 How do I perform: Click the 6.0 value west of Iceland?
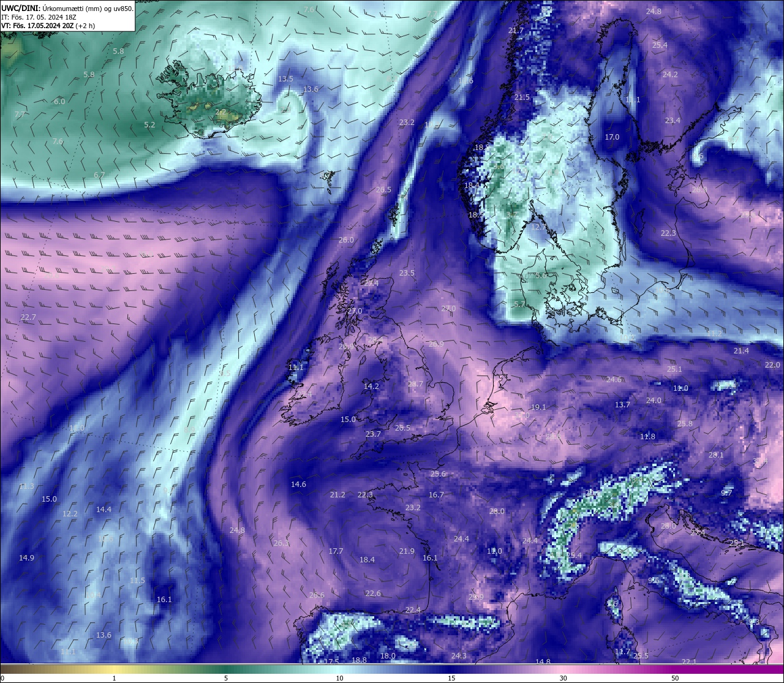[59, 102]
